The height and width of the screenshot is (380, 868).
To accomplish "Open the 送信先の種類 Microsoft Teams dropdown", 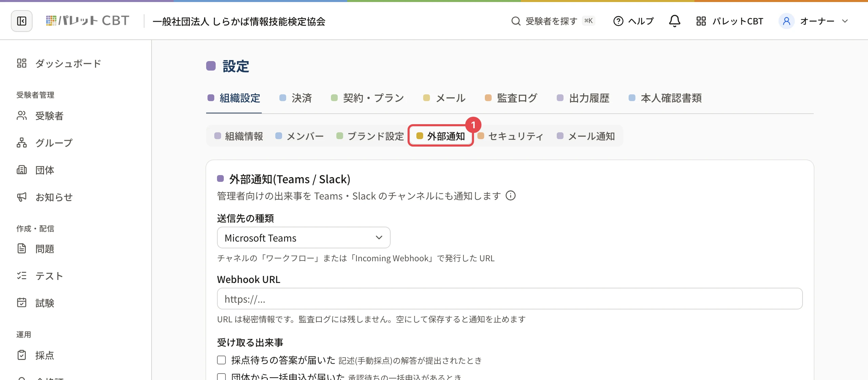I will pos(303,237).
